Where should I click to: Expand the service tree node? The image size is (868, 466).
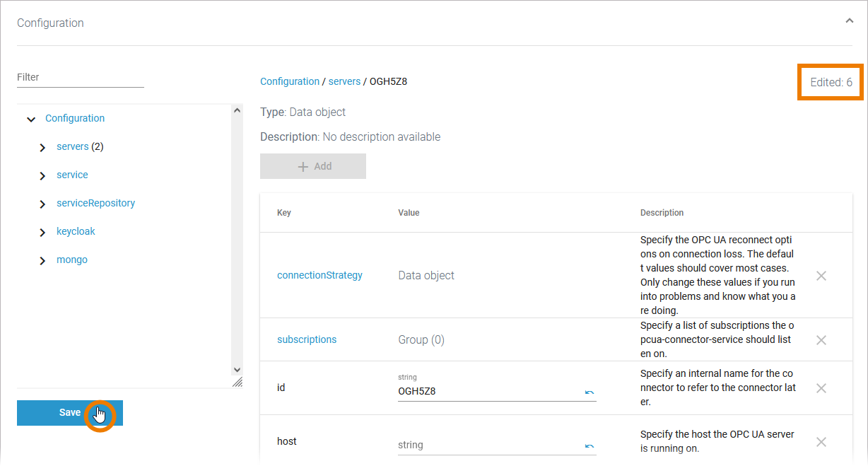[x=43, y=176]
